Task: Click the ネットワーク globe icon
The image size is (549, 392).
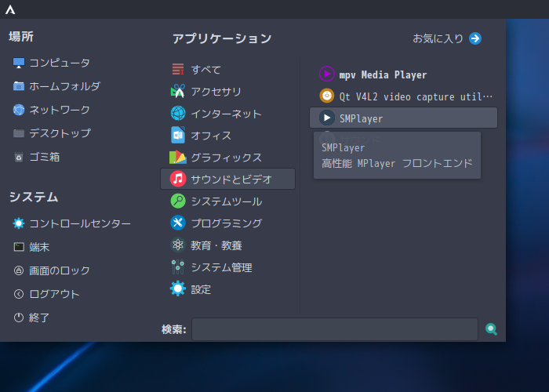Action: coord(19,110)
